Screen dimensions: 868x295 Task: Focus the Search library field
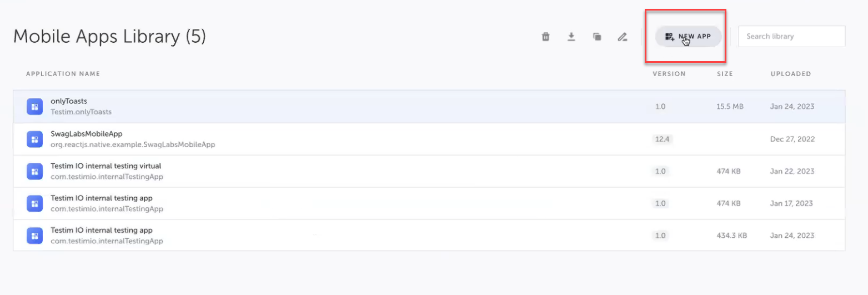click(x=791, y=37)
